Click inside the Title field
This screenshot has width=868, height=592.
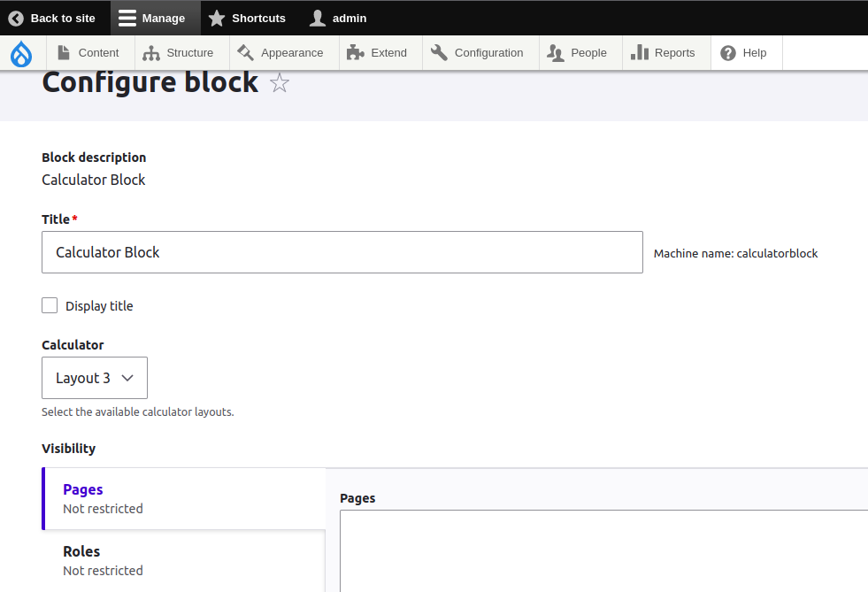tap(342, 252)
